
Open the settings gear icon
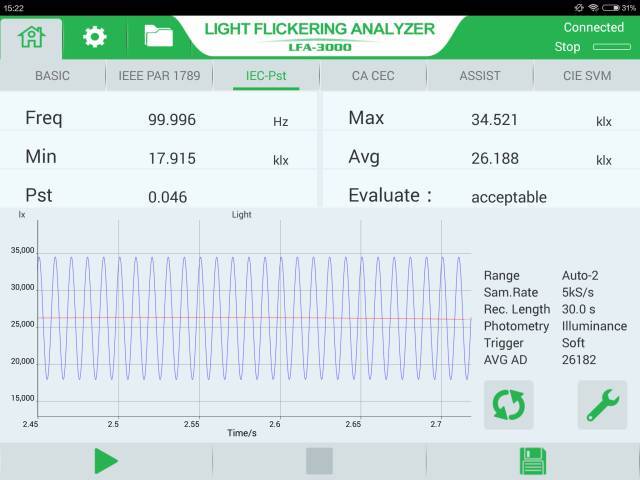(x=95, y=37)
